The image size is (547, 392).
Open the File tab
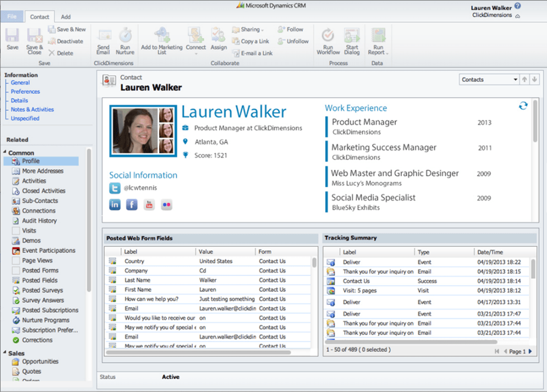pyautogui.click(x=12, y=17)
